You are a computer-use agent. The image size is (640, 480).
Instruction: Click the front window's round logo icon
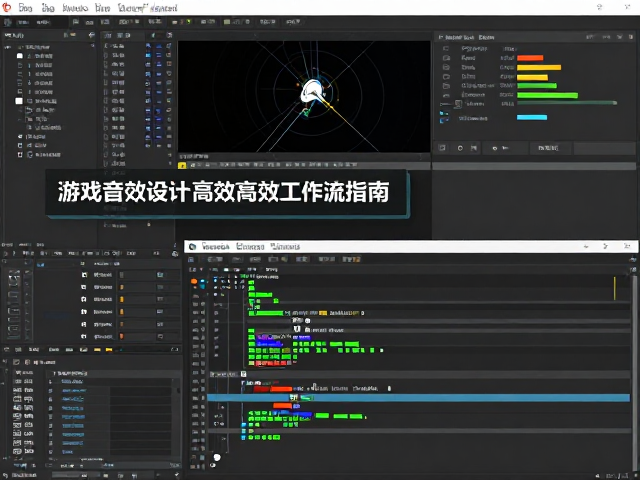(x=193, y=247)
